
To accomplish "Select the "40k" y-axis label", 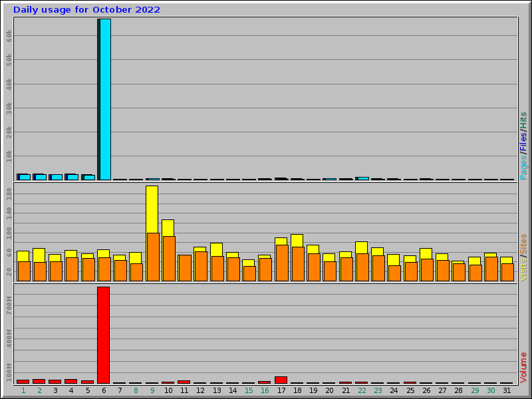I will [9, 84].
